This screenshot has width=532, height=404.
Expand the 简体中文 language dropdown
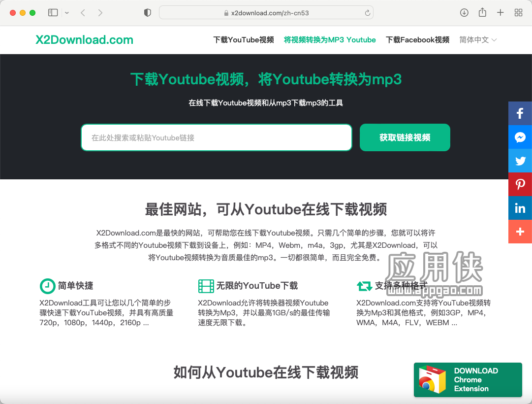coord(478,40)
